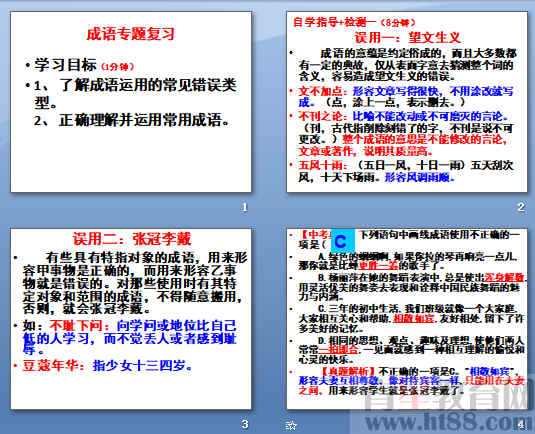The height and width of the screenshot is (434, 535).
Task: Click slide number 1 label
Action: 244,207
